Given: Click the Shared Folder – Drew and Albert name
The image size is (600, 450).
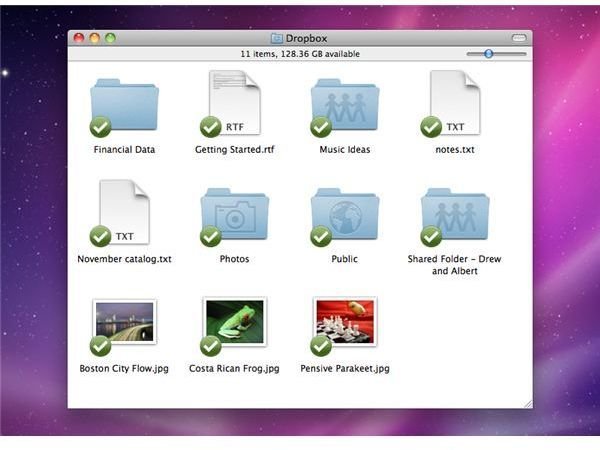Looking at the screenshot, I should point(455,265).
